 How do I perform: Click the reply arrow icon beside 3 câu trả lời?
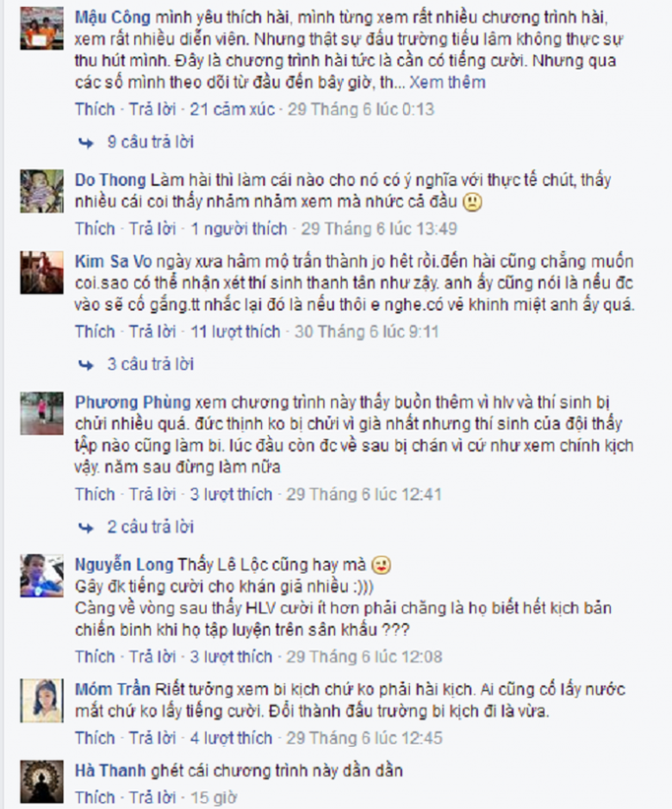tap(86, 365)
